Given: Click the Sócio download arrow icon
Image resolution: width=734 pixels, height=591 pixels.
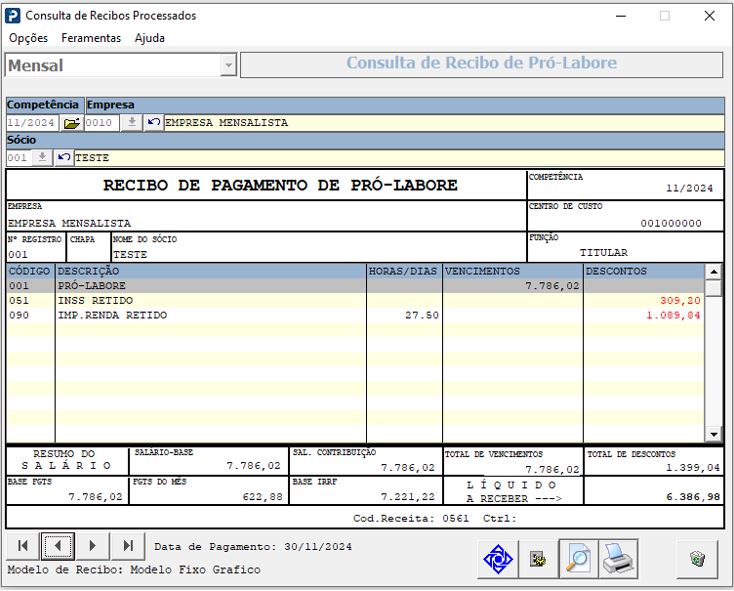Looking at the screenshot, I should click(x=42, y=158).
